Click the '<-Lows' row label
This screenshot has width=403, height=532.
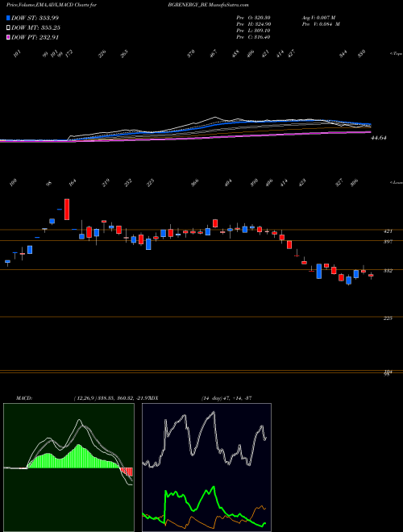pos(396,183)
